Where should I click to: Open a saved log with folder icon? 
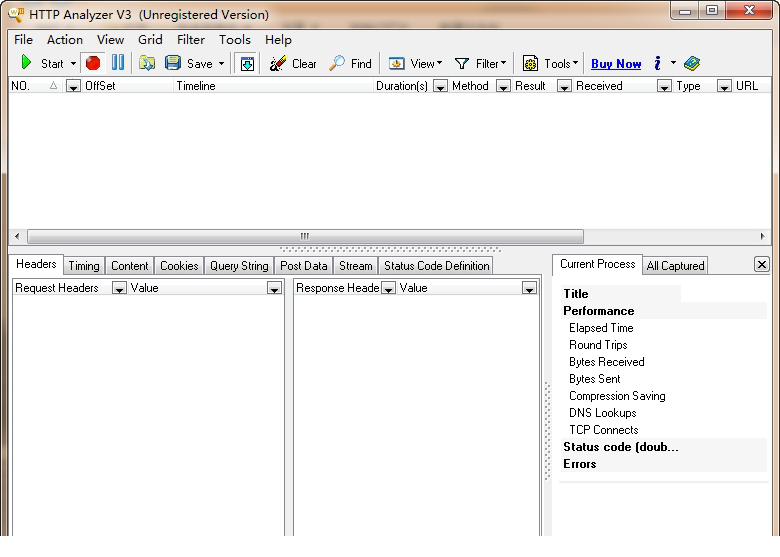(147, 63)
